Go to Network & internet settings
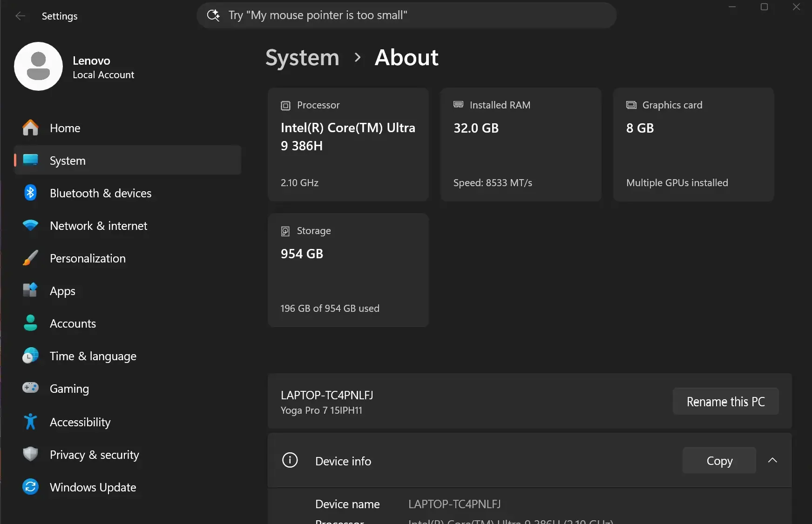The width and height of the screenshot is (812, 524). click(x=128, y=226)
